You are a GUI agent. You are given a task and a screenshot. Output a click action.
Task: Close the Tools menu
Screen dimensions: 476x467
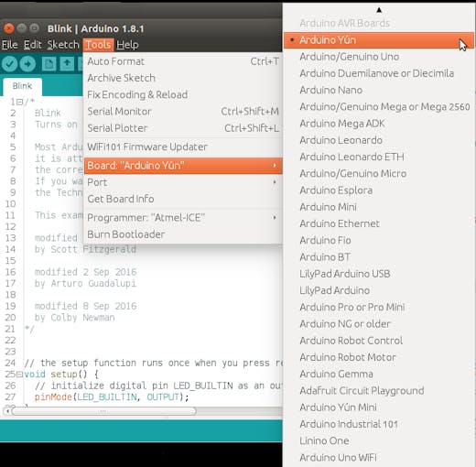coord(98,45)
